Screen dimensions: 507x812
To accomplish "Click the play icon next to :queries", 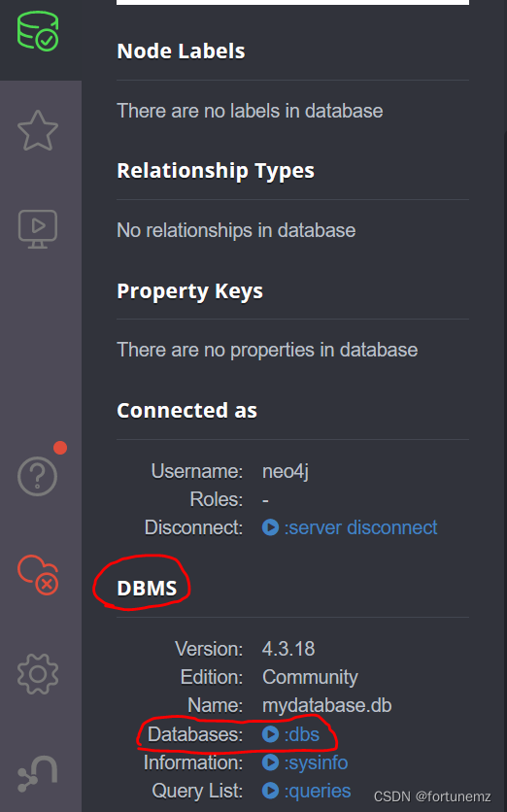I will coord(270,791).
